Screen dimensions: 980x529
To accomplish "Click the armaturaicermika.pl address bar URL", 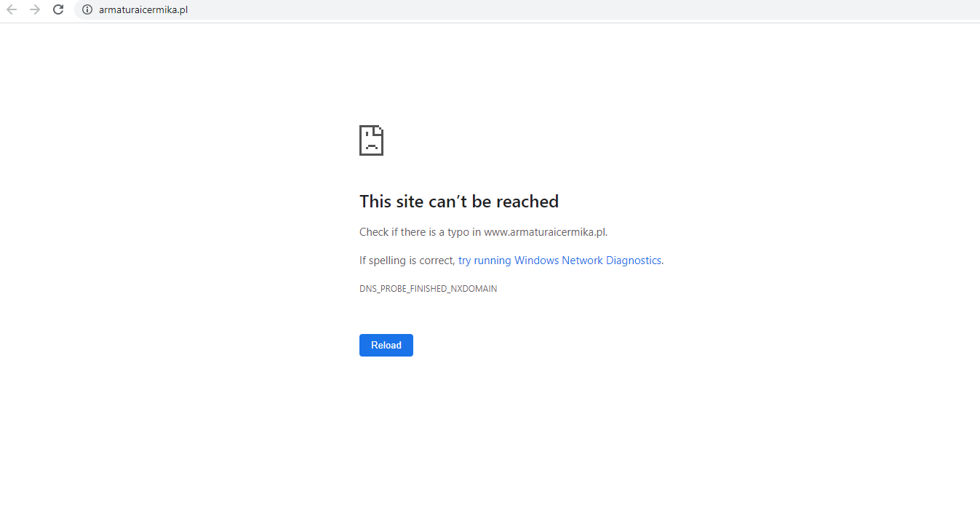I will [x=143, y=10].
